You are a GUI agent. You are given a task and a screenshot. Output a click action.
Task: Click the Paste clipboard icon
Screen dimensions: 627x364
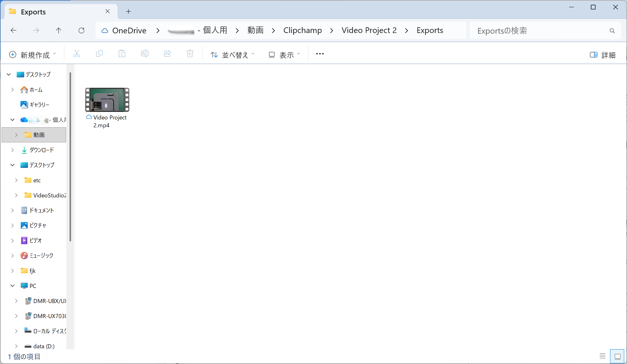(122, 54)
